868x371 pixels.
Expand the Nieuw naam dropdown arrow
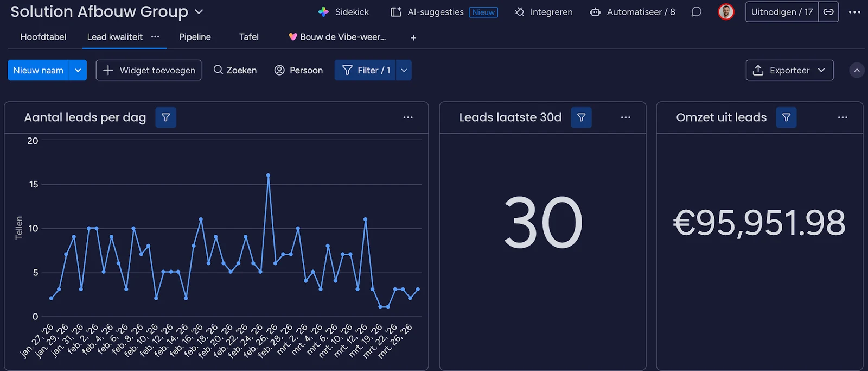tap(78, 70)
